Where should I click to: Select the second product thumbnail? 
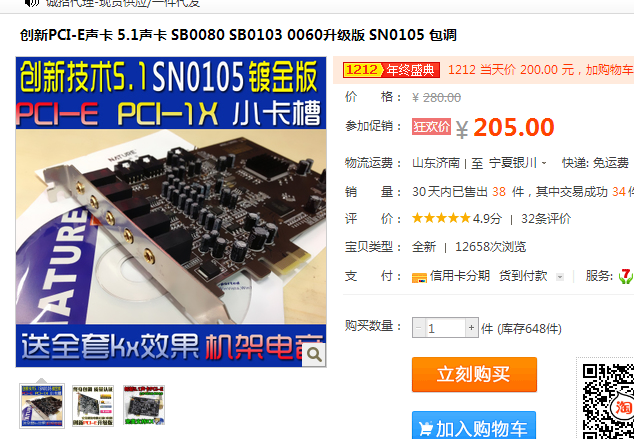coord(93,405)
